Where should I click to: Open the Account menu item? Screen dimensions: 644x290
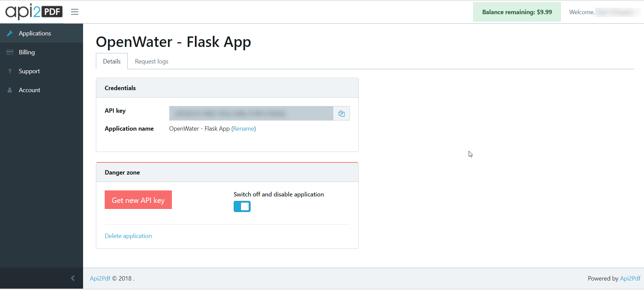[42, 90]
